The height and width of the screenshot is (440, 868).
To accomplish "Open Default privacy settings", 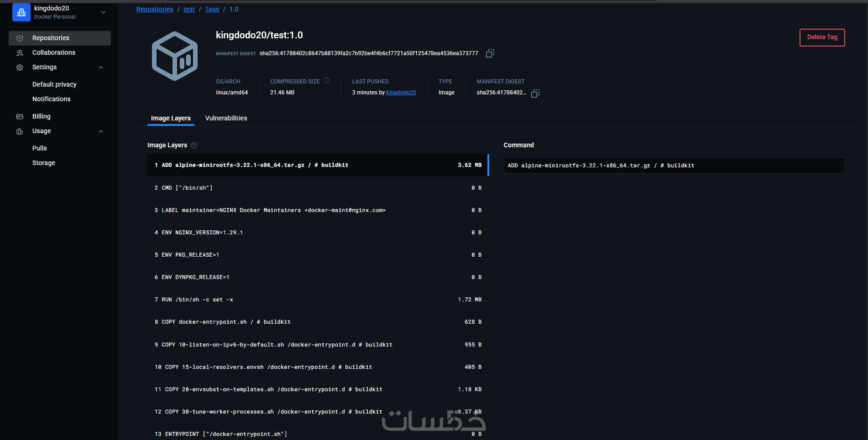I will point(54,84).
